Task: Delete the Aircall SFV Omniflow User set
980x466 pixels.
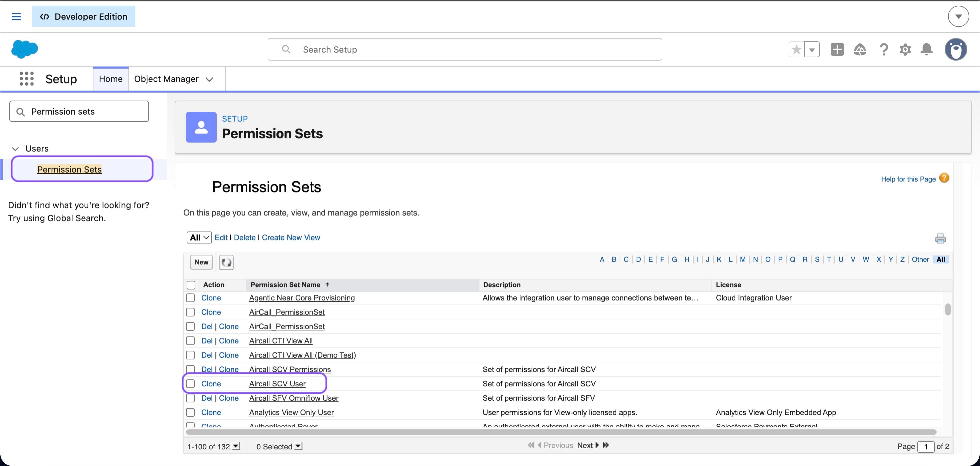Action: (x=207, y=398)
